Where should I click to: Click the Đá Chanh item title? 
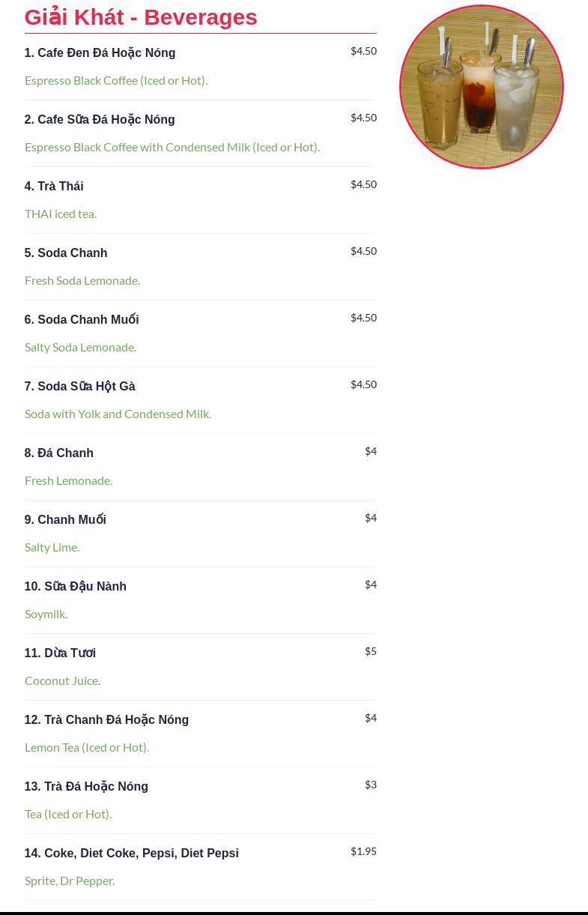click(x=59, y=453)
